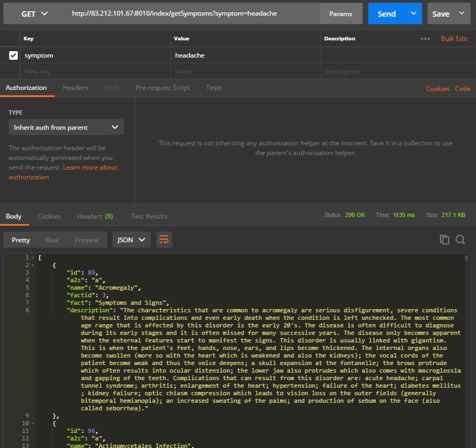Click the "id": 89 line

click(82, 272)
